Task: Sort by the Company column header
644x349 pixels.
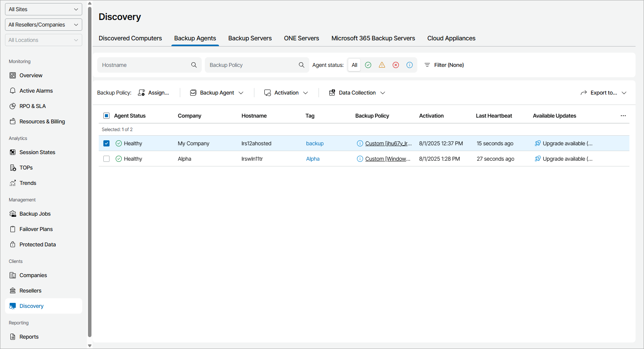Action: tap(189, 116)
